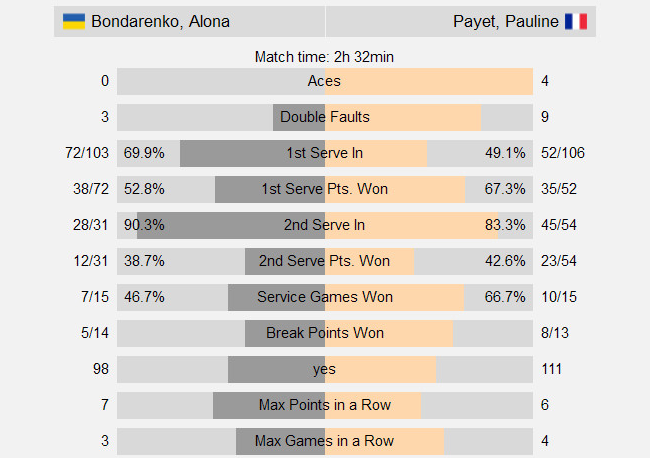Click the 72/103 first serve count

pyautogui.click(x=85, y=153)
